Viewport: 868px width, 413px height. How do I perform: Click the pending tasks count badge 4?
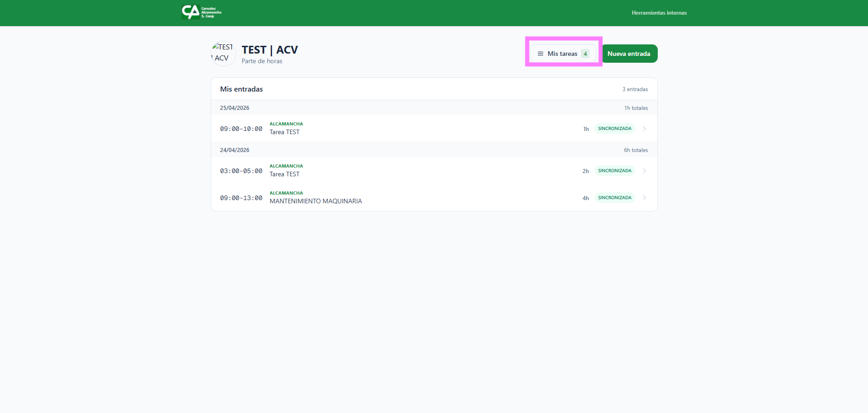pyautogui.click(x=585, y=54)
